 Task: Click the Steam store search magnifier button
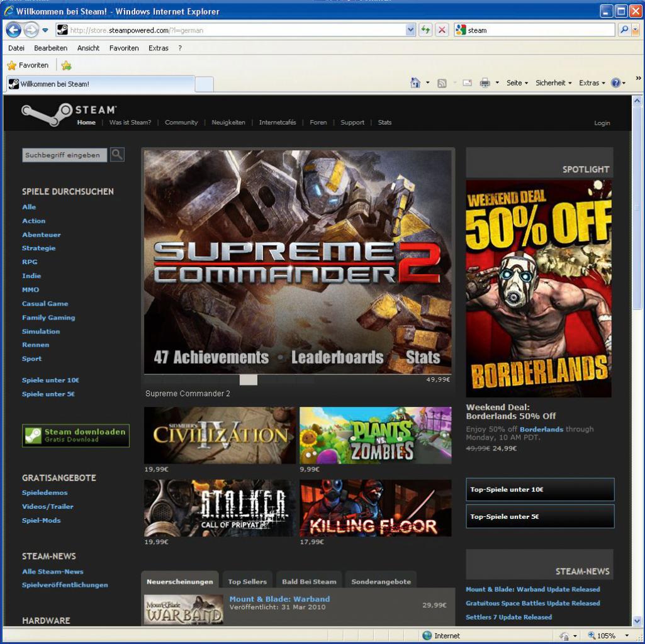click(117, 155)
